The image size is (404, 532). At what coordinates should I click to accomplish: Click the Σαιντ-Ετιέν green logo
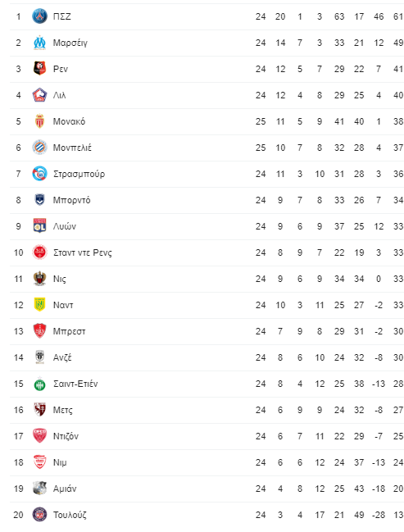[x=39, y=384]
